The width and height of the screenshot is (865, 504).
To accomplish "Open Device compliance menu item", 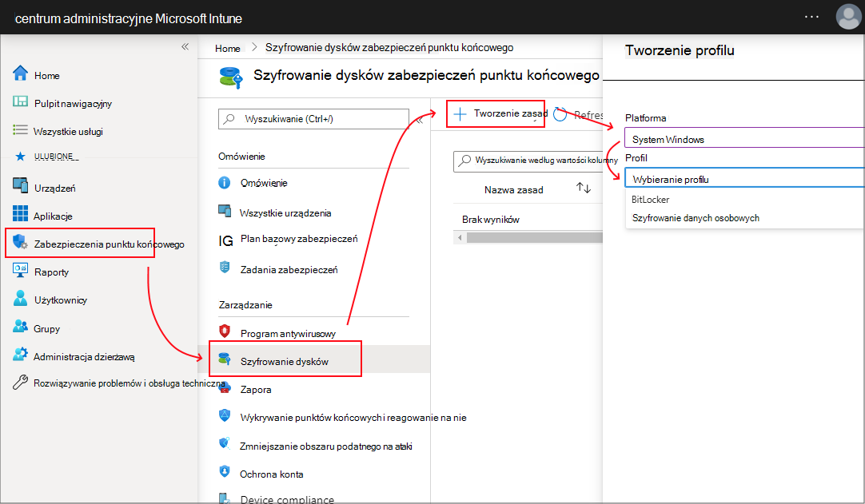I will tap(287, 499).
